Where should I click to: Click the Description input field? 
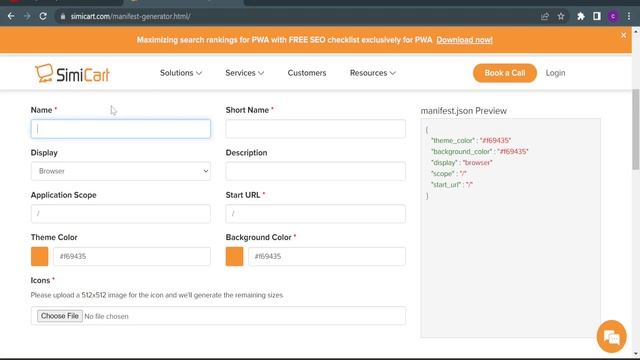[316, 171]
